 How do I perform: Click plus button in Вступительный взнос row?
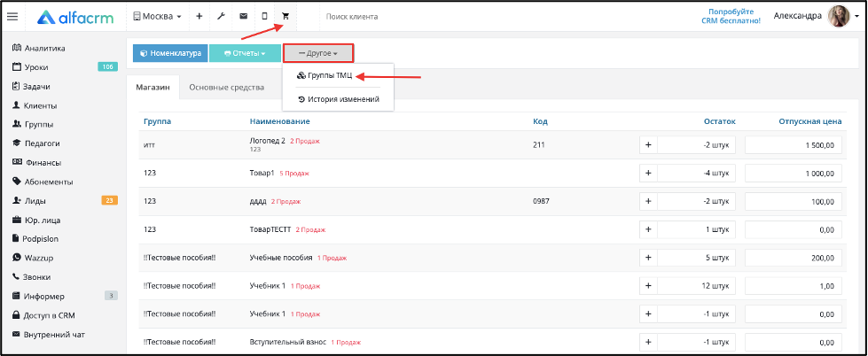[648, 342]
